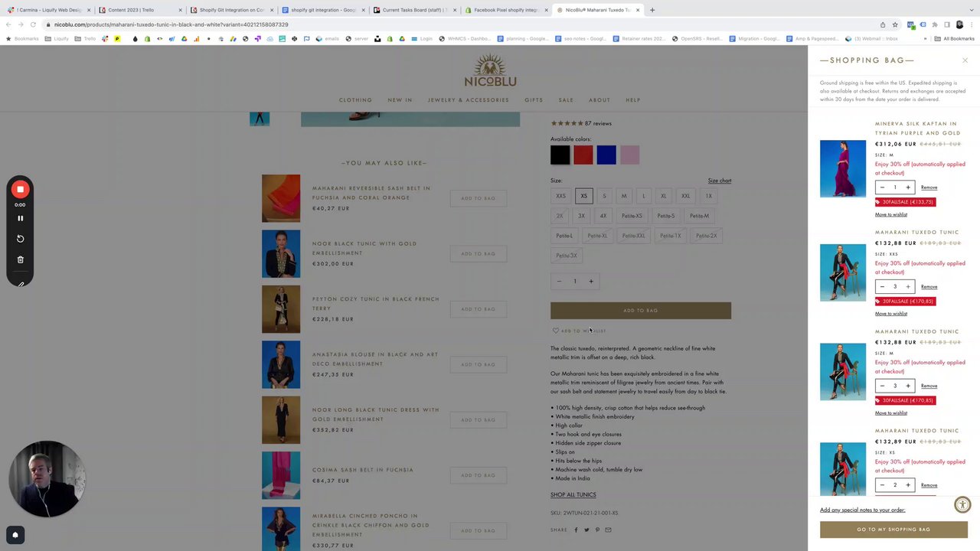Open Jewelry & Accessories menu
This screenshot has width=980, height=551.
pos(468,100)
